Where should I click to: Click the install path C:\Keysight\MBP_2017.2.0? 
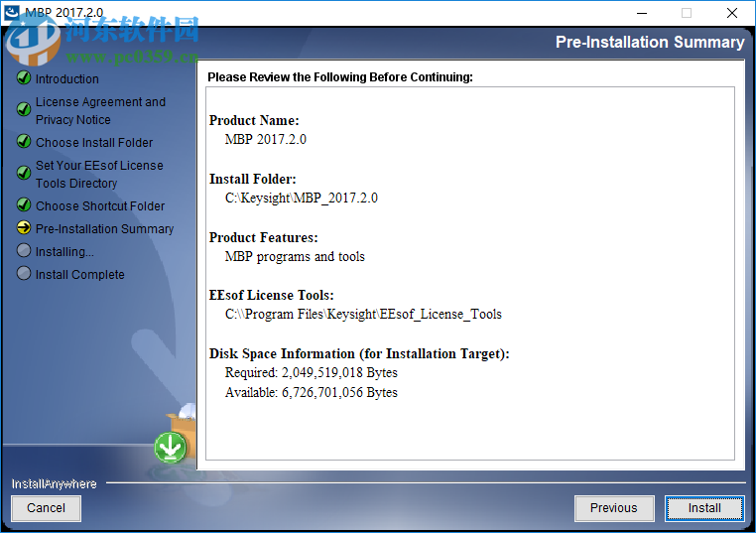pyautogui.click(x=302, y=198)
